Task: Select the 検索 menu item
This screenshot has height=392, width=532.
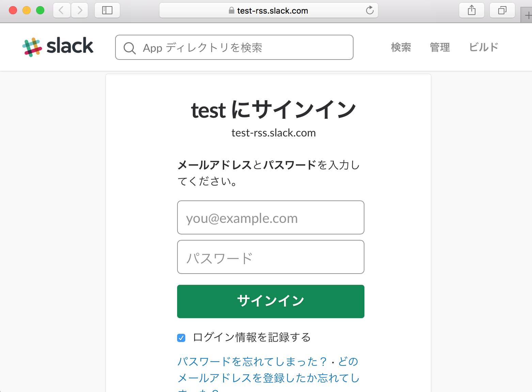Action: coord(401,48)
